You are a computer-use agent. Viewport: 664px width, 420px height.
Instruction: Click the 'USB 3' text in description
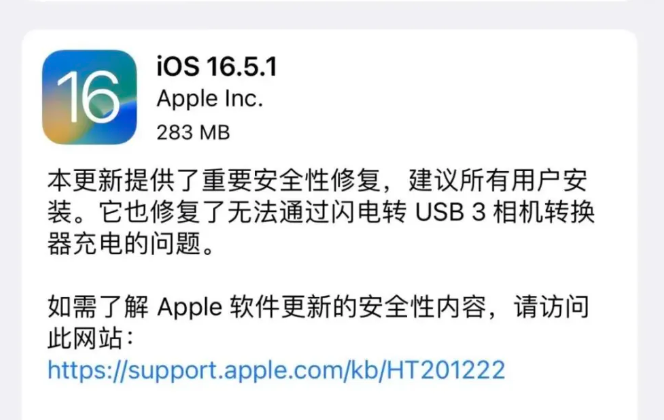coord(450,212)
